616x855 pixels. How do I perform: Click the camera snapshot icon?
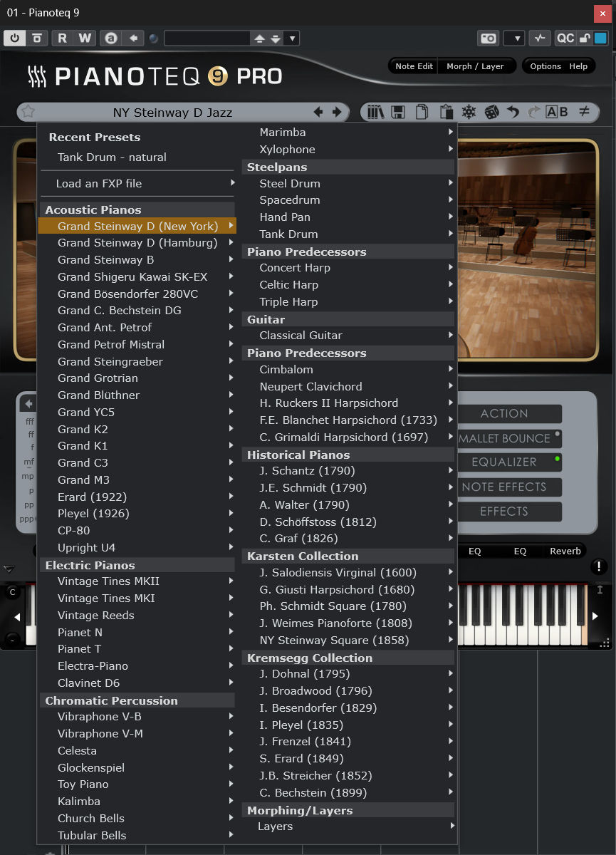click(489, 38)
